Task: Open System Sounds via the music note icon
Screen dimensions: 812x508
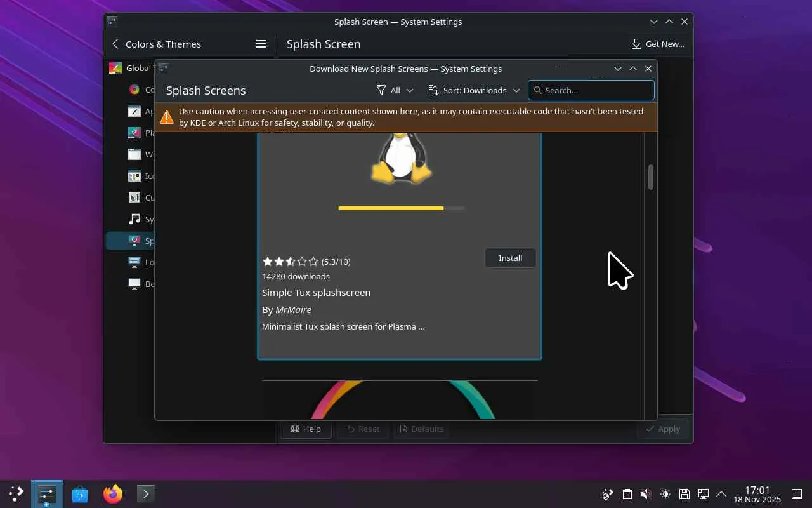Action: [134, 219]
